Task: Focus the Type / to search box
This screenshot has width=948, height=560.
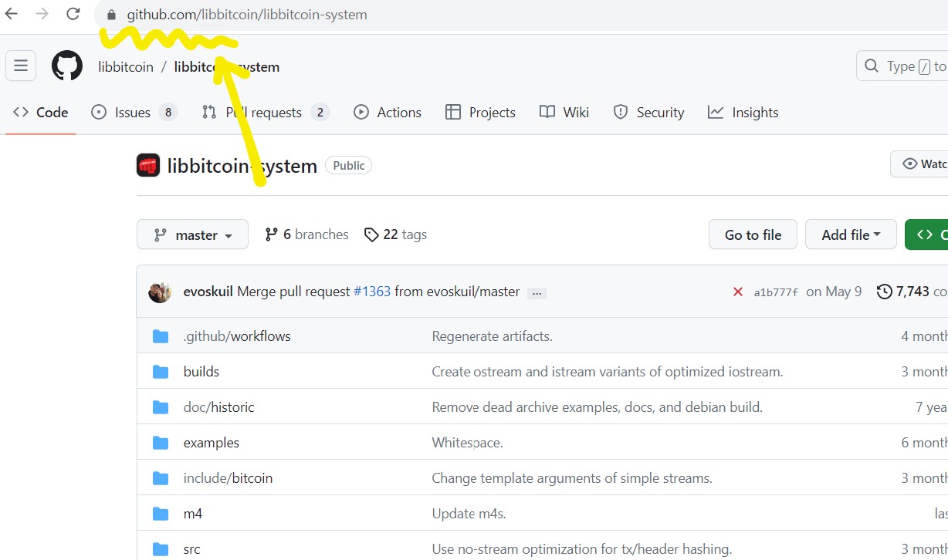Action: 902,66
